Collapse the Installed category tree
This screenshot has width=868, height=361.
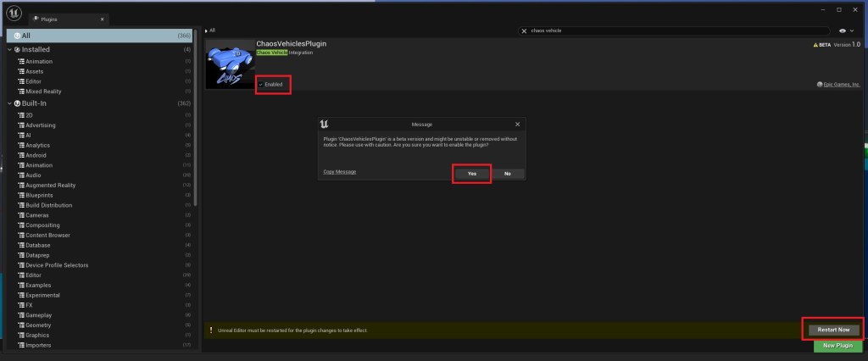click(9, 49)
